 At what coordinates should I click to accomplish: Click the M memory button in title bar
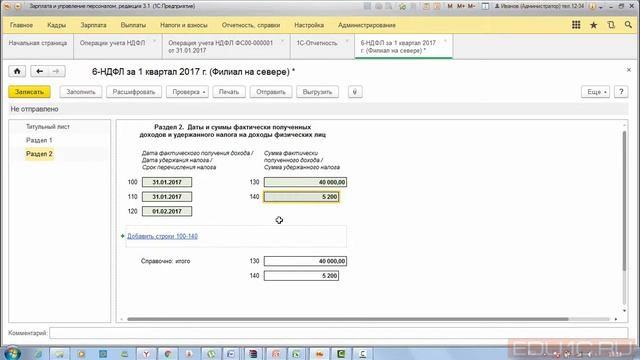450,6
